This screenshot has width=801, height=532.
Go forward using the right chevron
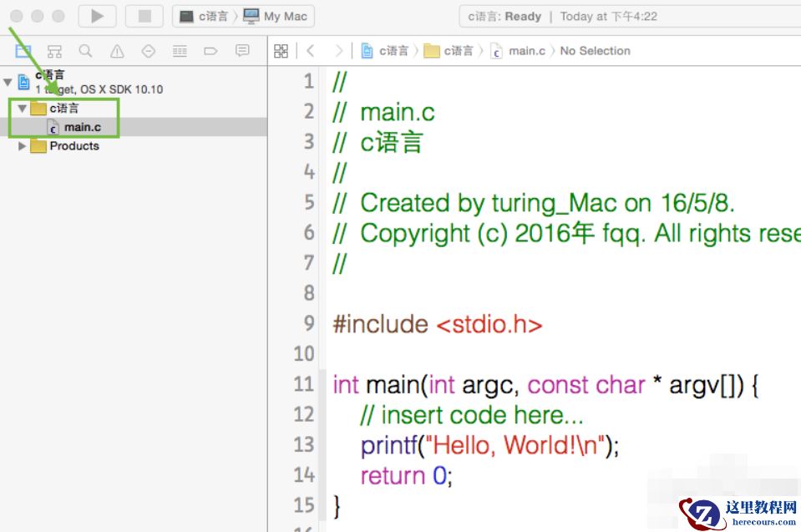pyautogui.click(x=337, y=51)
